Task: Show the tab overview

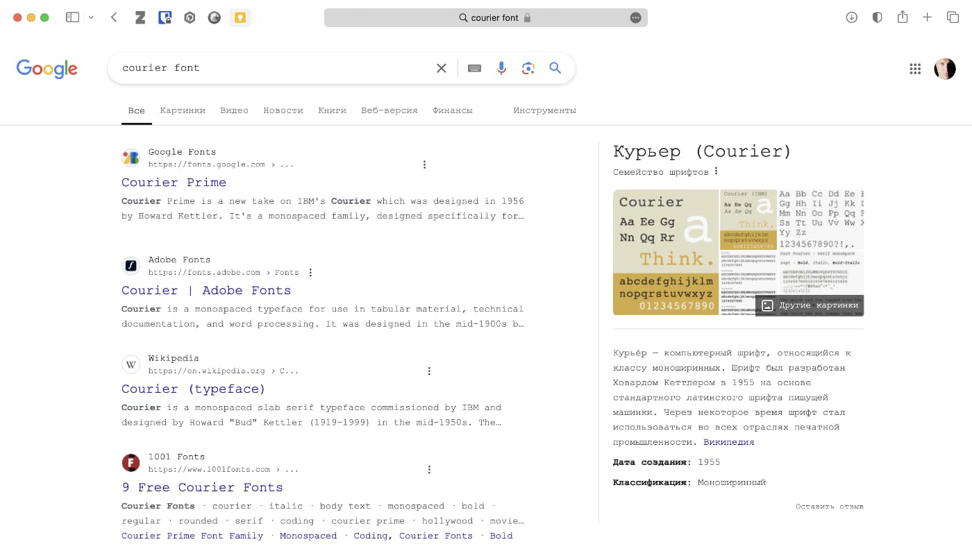Action: 953,17
